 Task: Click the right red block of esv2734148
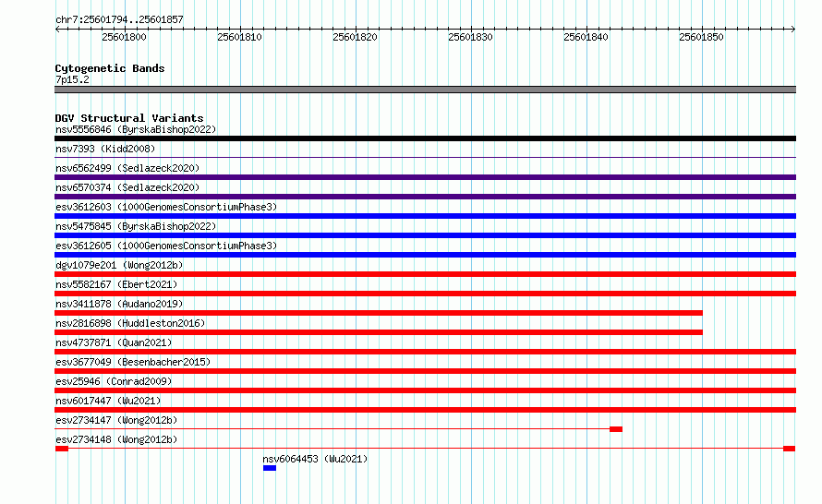pos(790,449)
